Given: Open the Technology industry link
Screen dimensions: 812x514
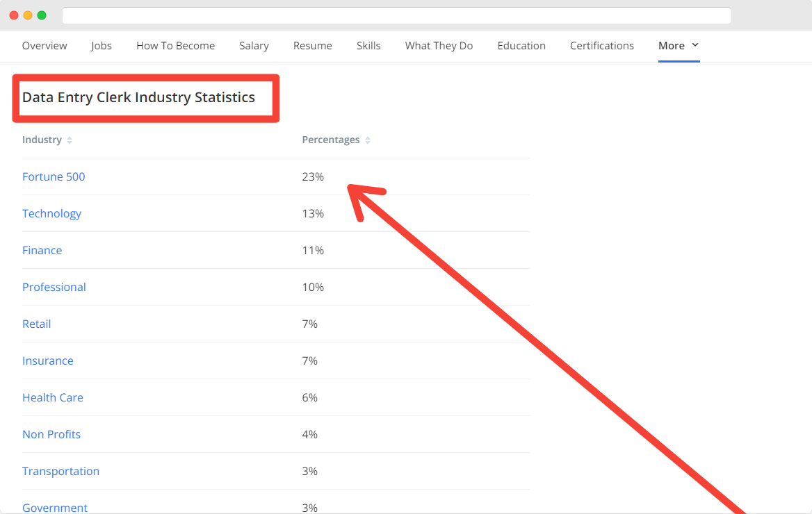Looking at the screenshot, I should click(x=51, y=213).
